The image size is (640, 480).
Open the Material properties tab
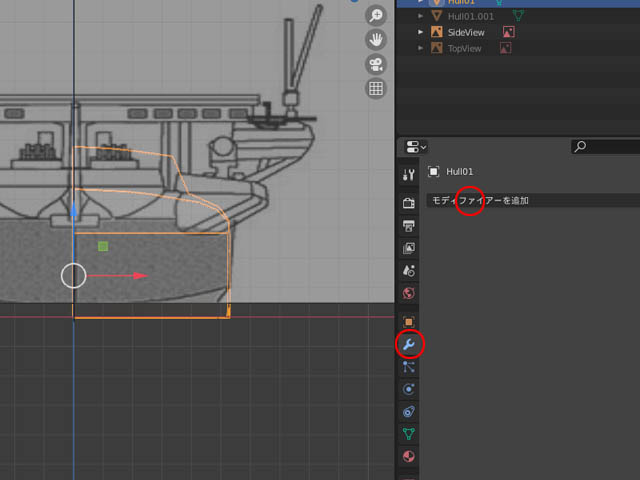409,456
